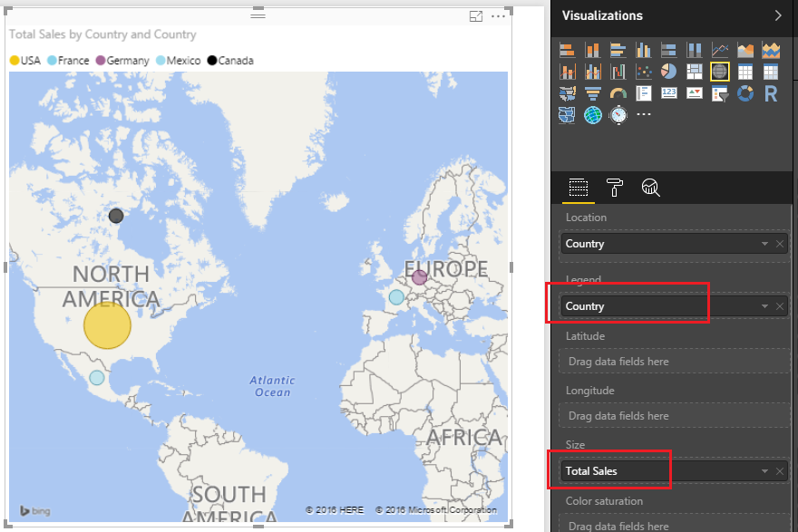This screenshot has height=532, width=798.
Task: Click the visual's top drag handle grip
Action: coord(258,15)
